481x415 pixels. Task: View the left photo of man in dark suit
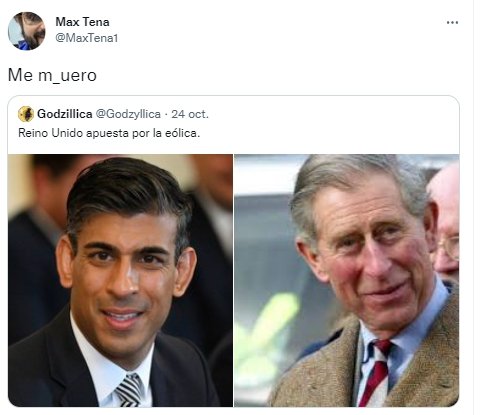tap(120, 280)
